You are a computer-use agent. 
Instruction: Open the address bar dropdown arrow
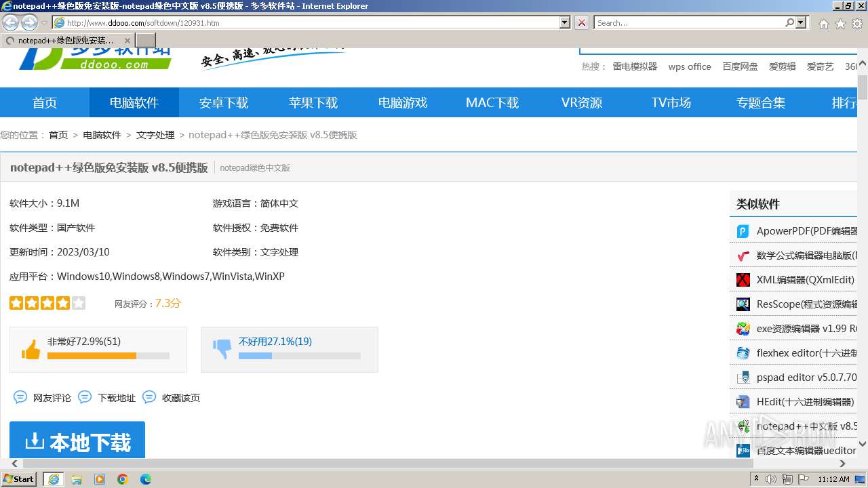(565, 22)
